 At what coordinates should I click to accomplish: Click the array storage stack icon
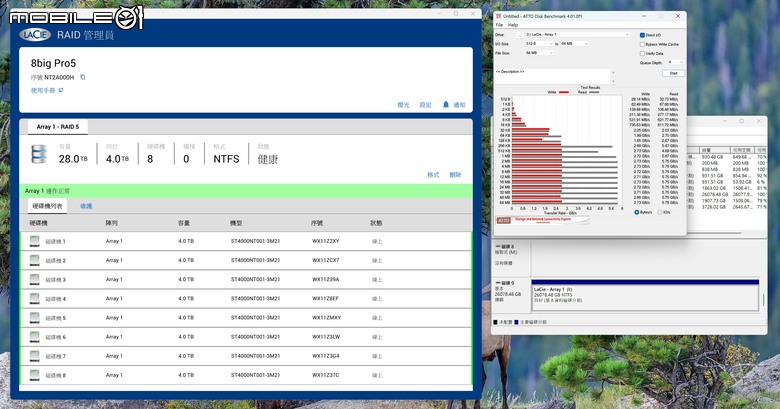point(39,154)
